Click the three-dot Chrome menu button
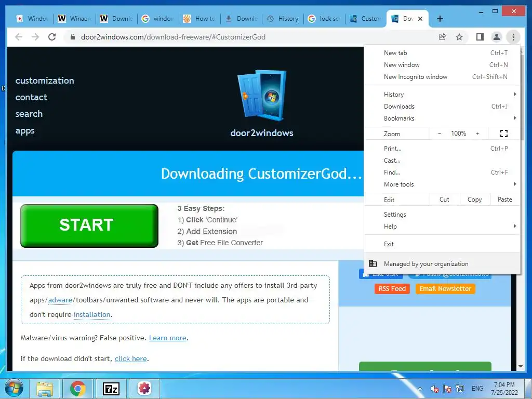Screen dimensions: 532x399 513,37
